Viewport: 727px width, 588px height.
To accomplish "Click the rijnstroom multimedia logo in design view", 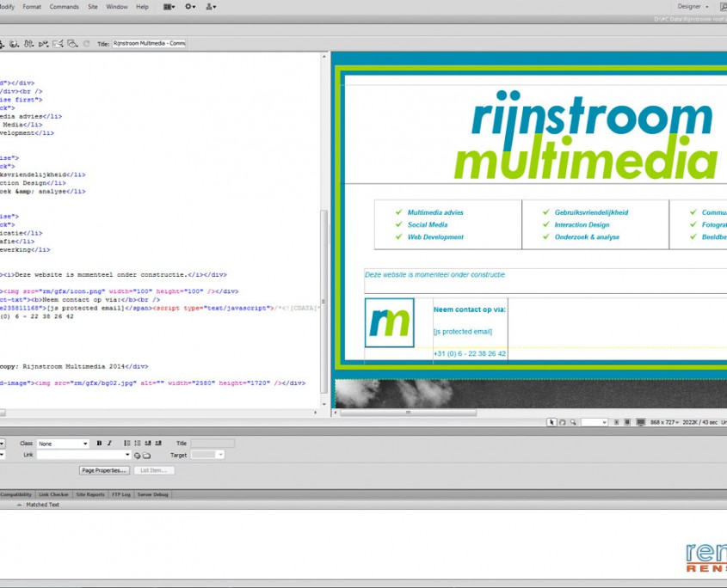I will pyautogui.click(x=588, y=135).
